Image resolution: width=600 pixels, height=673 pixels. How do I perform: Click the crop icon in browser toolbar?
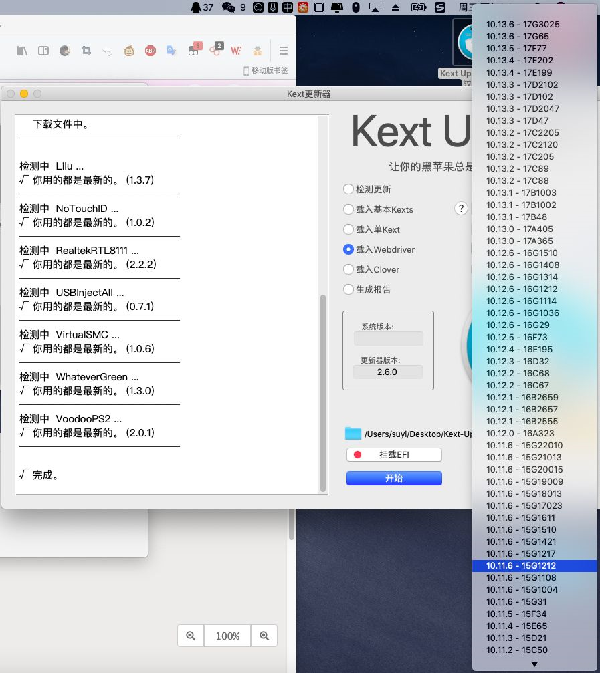point(87,50)
